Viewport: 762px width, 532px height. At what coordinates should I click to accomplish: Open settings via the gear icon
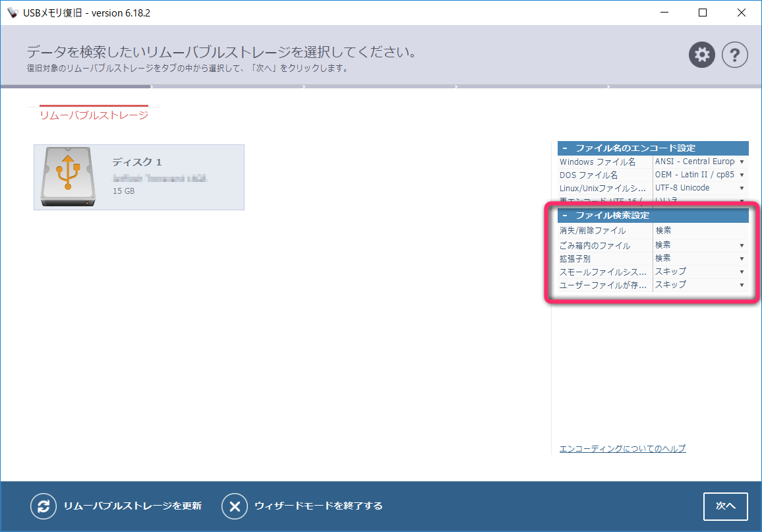[x=702, y=55]
